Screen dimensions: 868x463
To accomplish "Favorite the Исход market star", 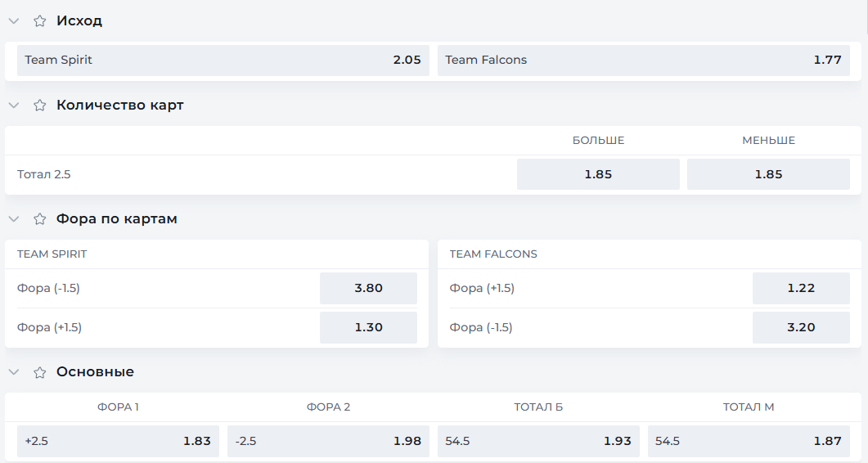I will (x=39, y=21).
